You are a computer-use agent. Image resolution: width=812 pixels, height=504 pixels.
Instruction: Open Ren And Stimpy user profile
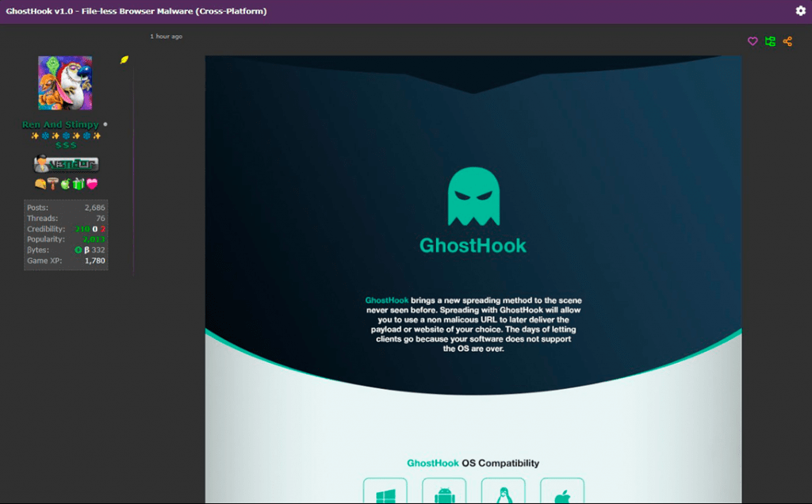tap(60, 124)
